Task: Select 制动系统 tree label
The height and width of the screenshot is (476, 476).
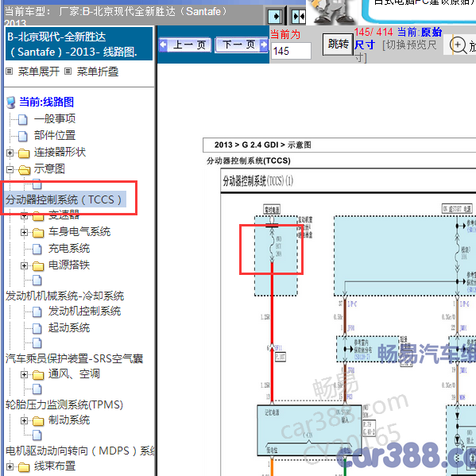Action: pos(69,420)
